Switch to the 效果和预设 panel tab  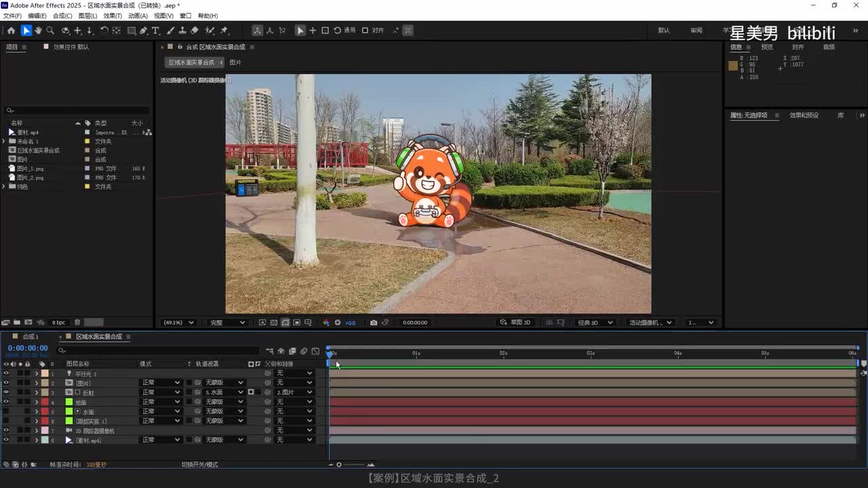[804, 115]
